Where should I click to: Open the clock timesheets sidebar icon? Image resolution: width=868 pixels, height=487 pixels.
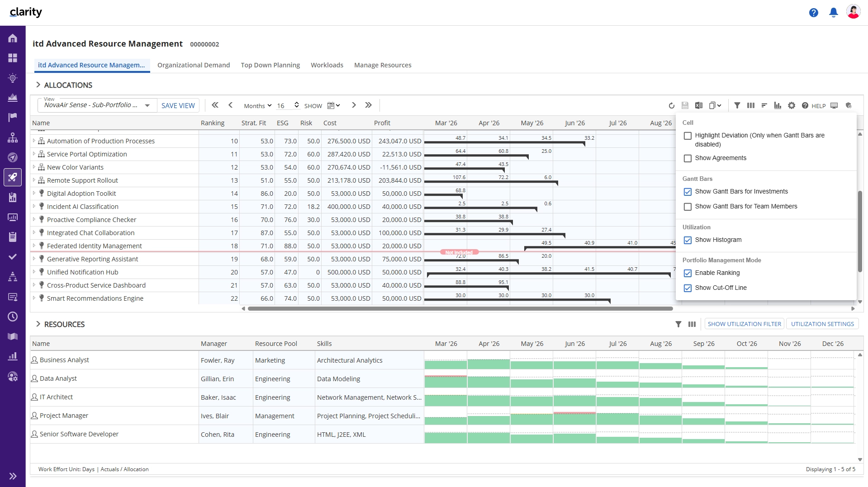pos(13,317)
